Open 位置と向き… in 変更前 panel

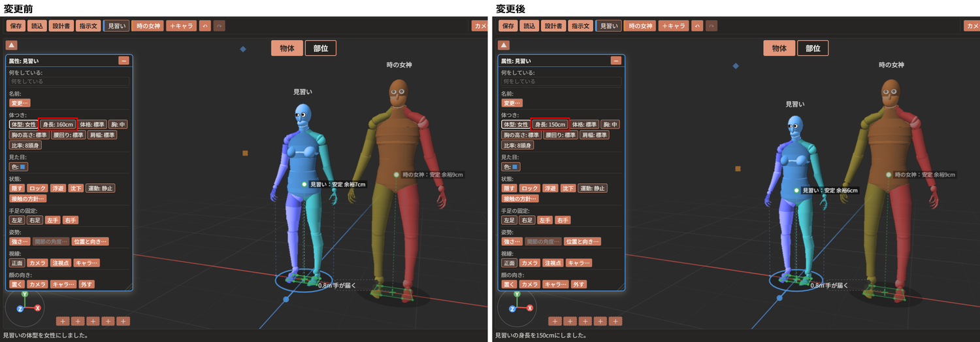(90, 242)
